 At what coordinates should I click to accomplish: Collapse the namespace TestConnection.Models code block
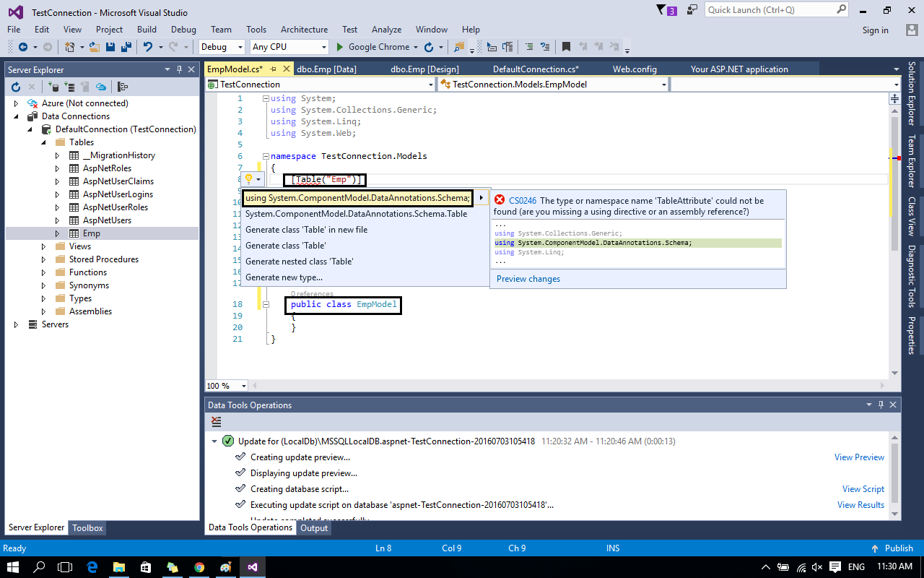pos(266,156)
